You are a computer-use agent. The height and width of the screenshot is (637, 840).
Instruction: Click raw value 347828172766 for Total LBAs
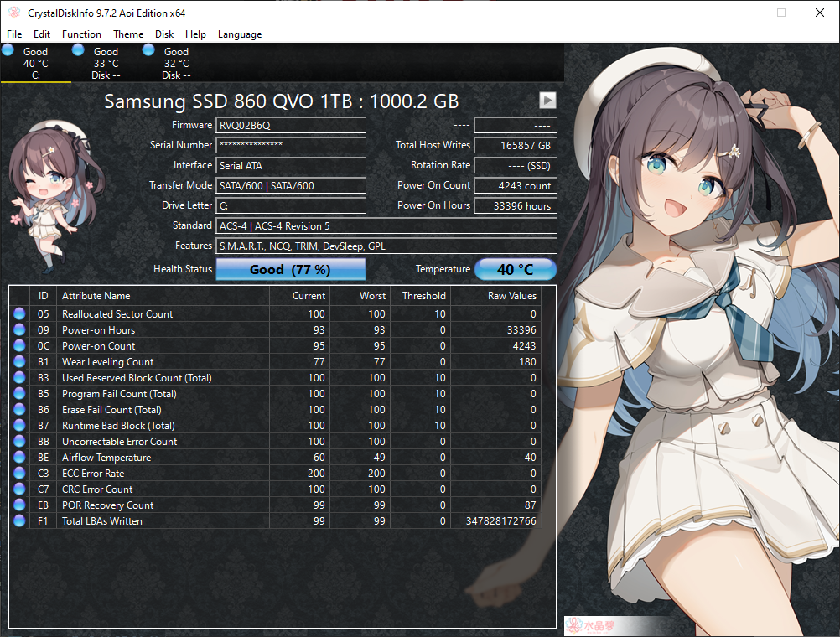click(x=500, y=520)
